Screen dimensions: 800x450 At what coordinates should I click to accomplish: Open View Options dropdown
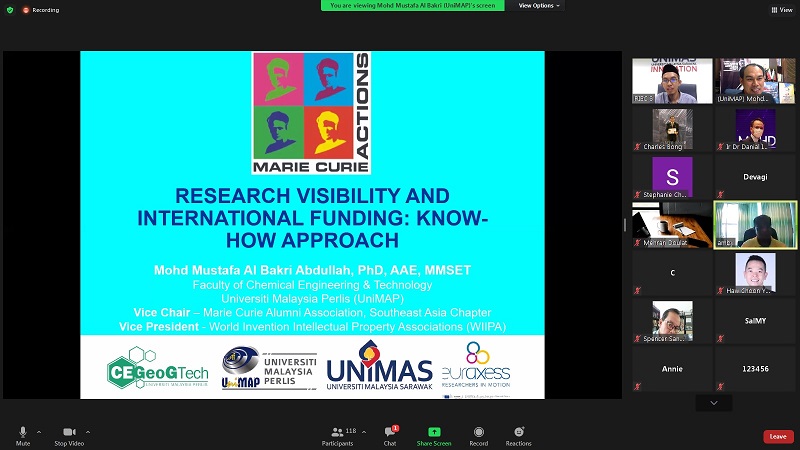[539, 6]
